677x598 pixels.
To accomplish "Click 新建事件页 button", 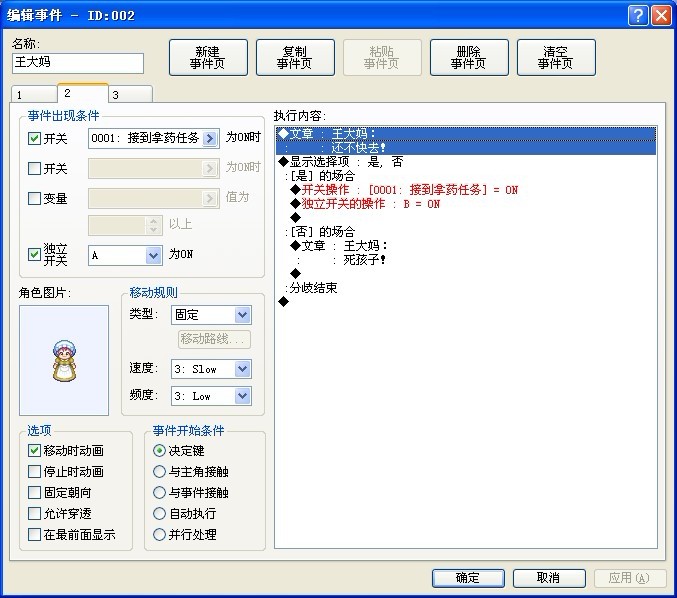I will click(x=208, y=57).
